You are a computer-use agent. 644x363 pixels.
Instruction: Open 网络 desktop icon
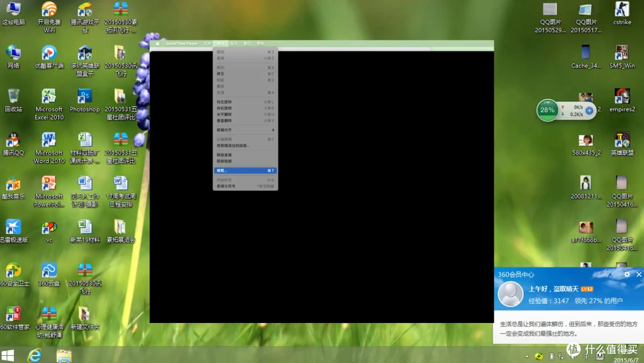[14, 57]
